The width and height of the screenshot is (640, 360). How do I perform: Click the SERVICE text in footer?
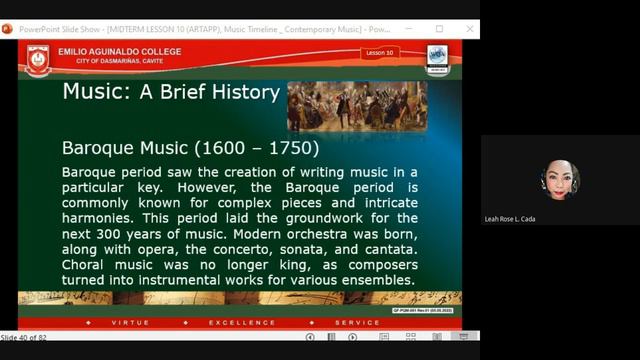tap(358, 322)
